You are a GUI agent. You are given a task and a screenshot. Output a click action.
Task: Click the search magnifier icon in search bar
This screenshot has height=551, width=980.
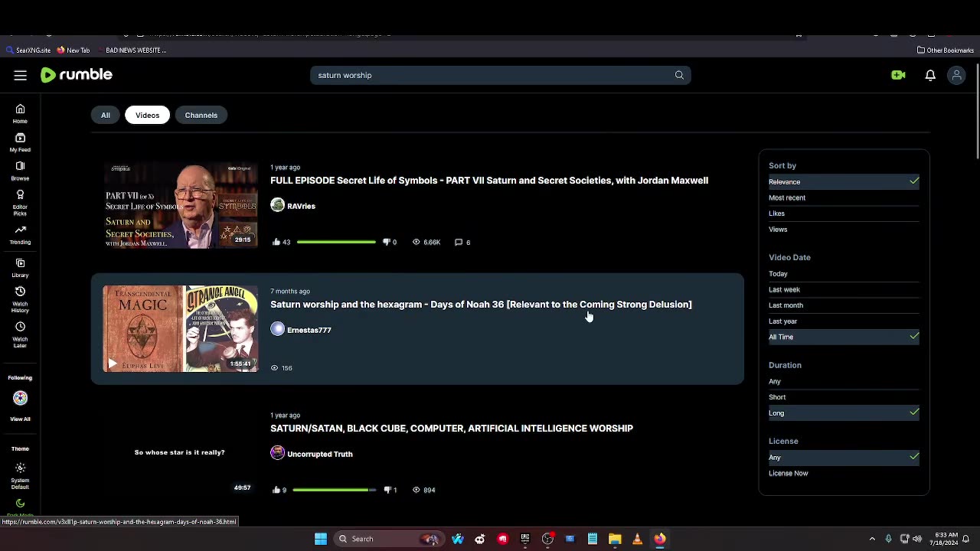coord(679,75)
